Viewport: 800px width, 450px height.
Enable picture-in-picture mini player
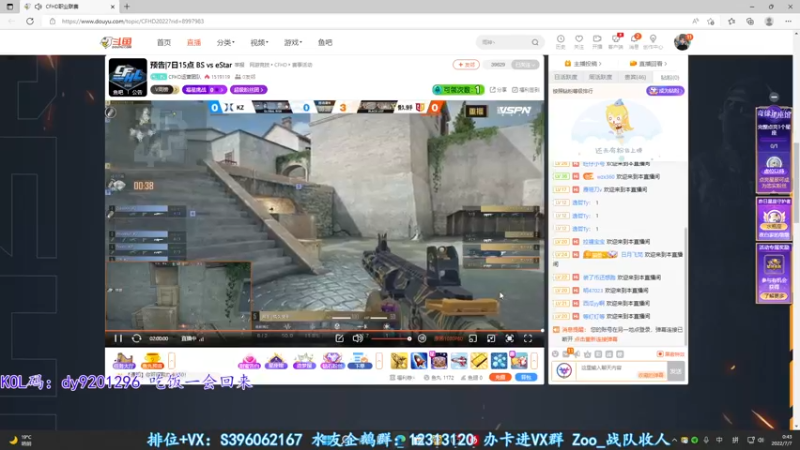point(473,338)
